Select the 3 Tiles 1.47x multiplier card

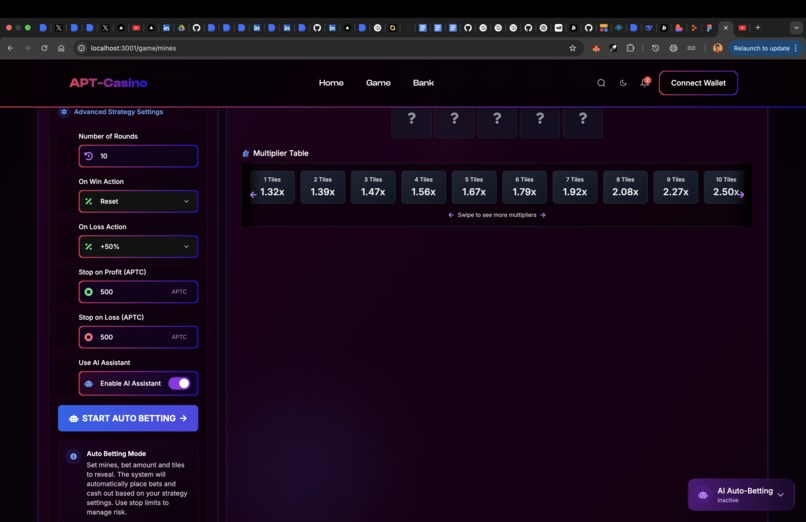(373, 187)
